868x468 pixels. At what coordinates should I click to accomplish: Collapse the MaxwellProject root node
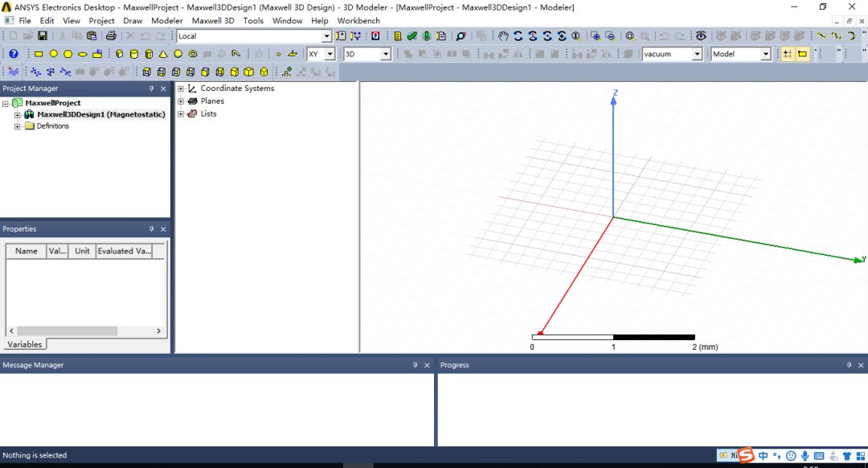coord(6,104)
